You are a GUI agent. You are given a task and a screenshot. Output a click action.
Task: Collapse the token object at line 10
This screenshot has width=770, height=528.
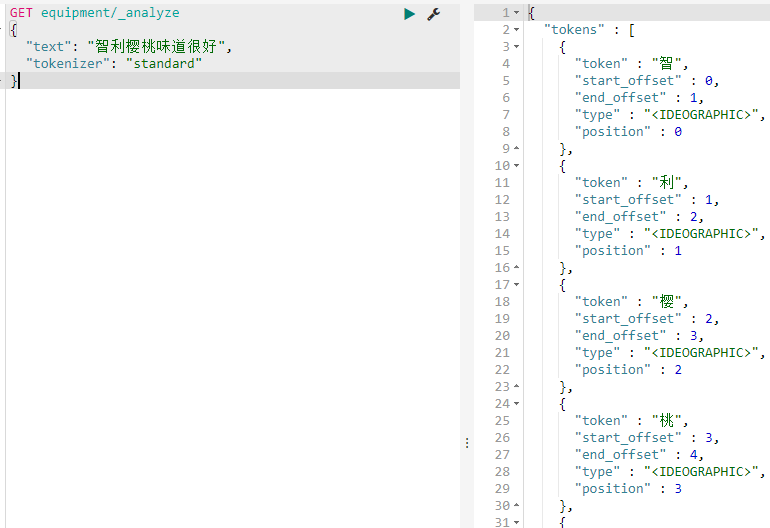click(x=516, y=166)
